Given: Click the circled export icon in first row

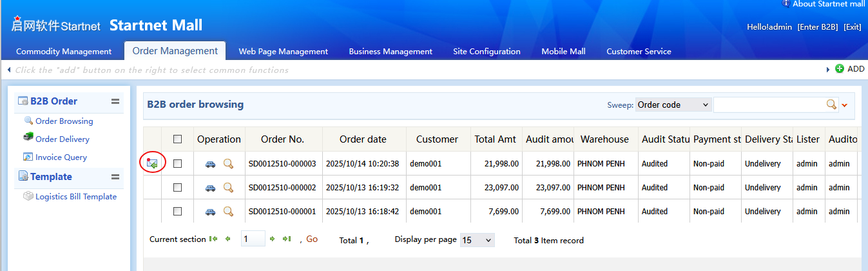Looking at the screenshot, I should click(152, 163).
